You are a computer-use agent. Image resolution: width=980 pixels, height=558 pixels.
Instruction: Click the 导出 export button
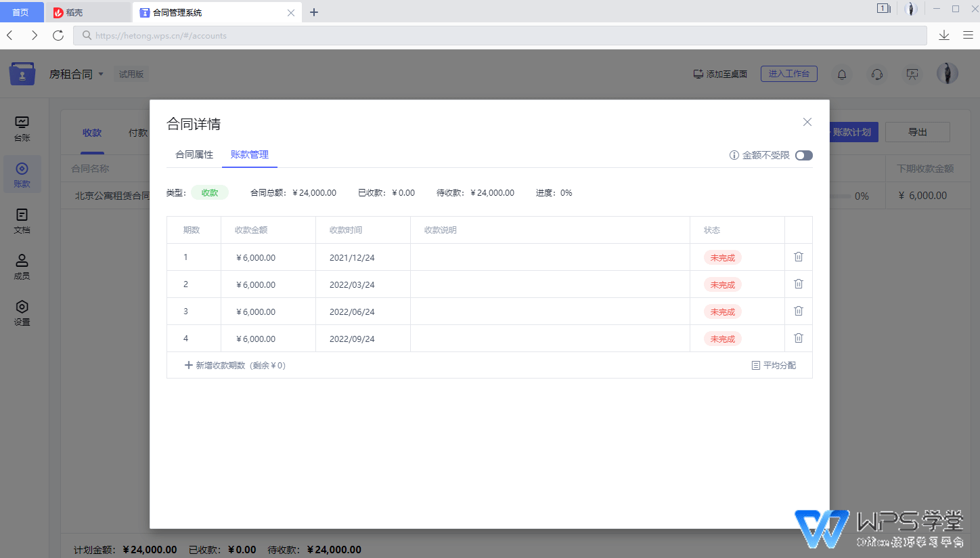pos(917,132)
